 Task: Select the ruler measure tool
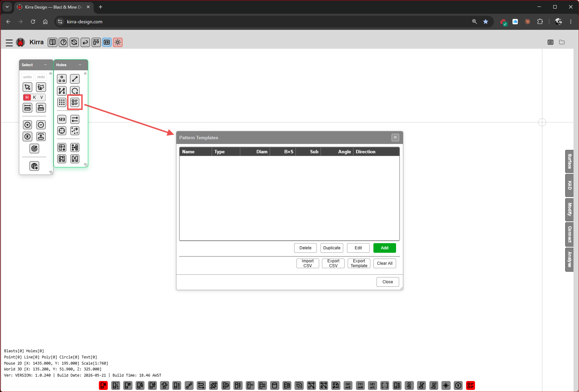27,108
